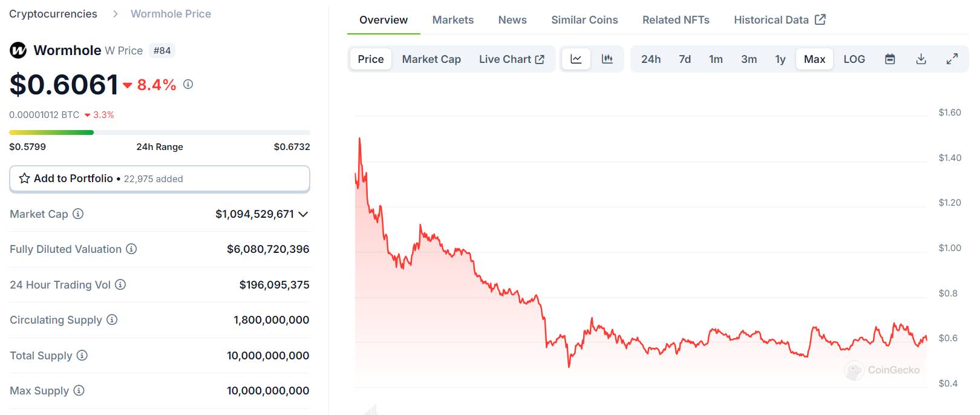The height and width of the screenshot is (415, 980).
Task: Select the 7d time range
Action: click(x=685, y=59)
